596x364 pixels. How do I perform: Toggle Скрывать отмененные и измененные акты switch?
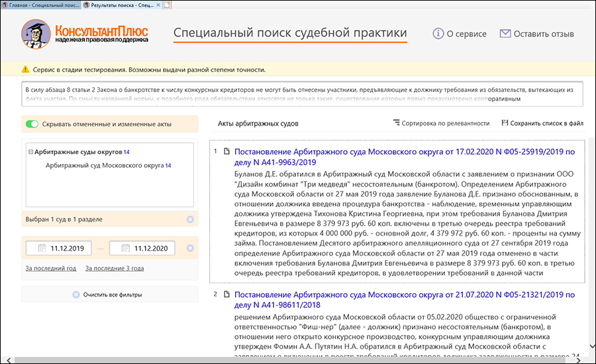point(32,124)
